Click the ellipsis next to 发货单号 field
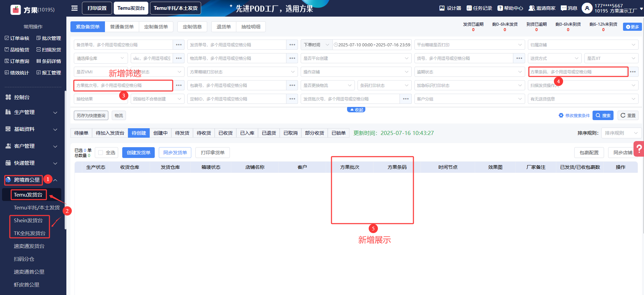The image size is (644, 295). tap(292, 45)
